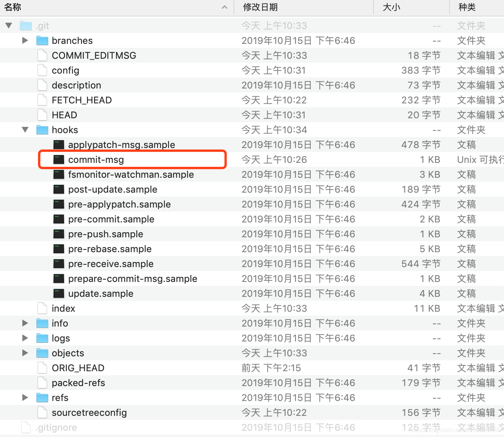Expand the branches folder triangle
504x437 pixels.
pos(25,40)
